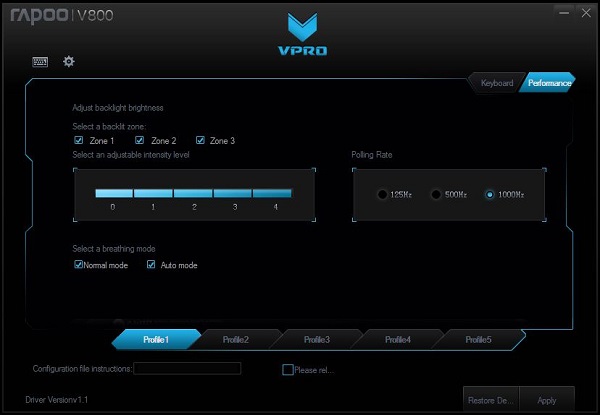Click the Polling Rate label
This screenshot has width=600, height=415.
[x=372, y=155]
